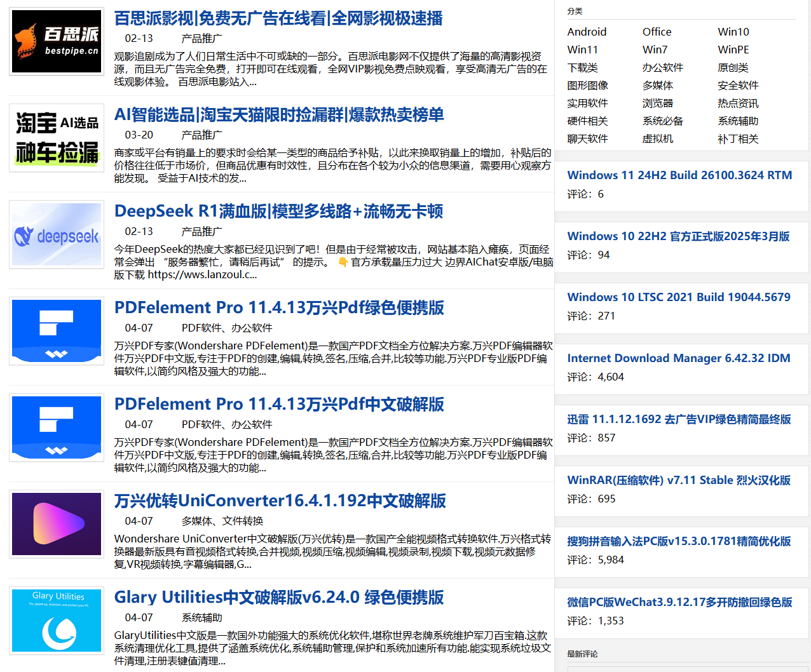Open the 多媒体 category in sidebar
This screenshot has width=811, height=672.
click(658, 85)
